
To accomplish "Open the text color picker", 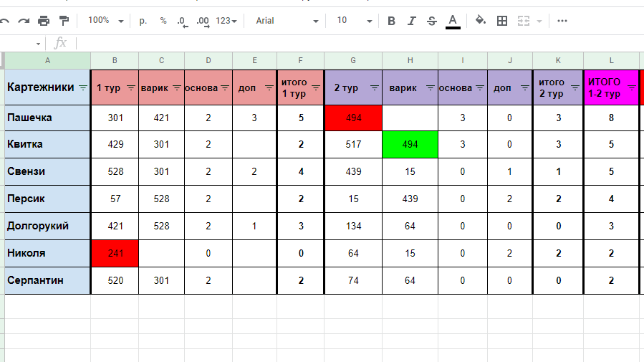I will pos(453,22).
